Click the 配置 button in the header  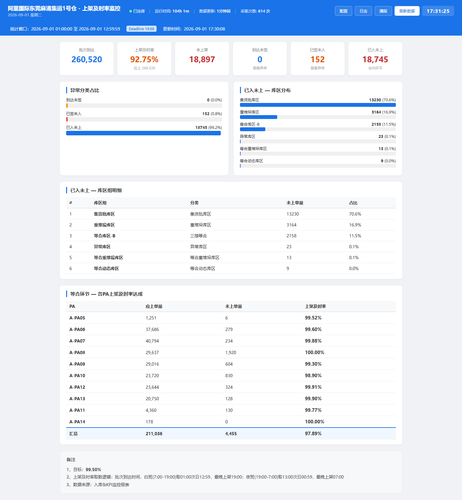click(343, 11)
